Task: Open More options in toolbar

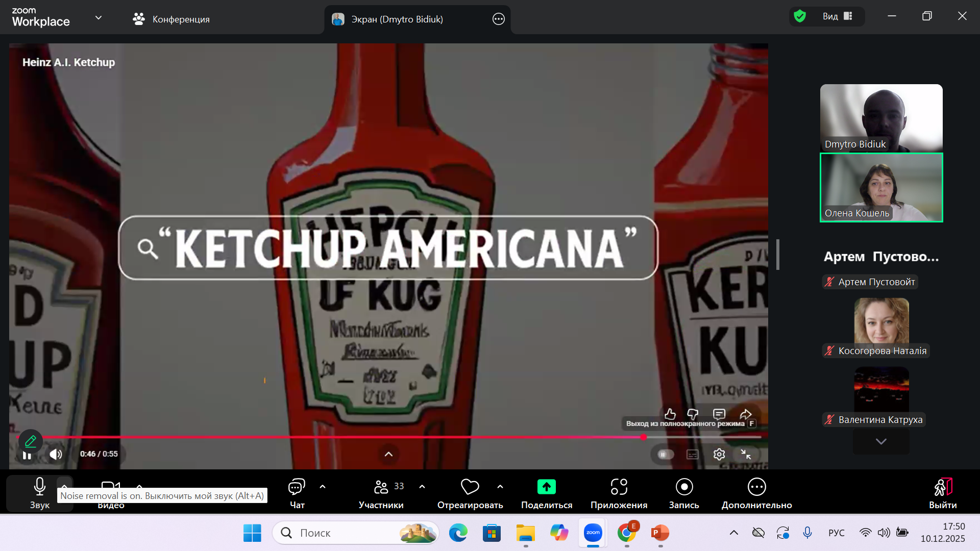Action: pyautogui.click(x=756, y=487)
